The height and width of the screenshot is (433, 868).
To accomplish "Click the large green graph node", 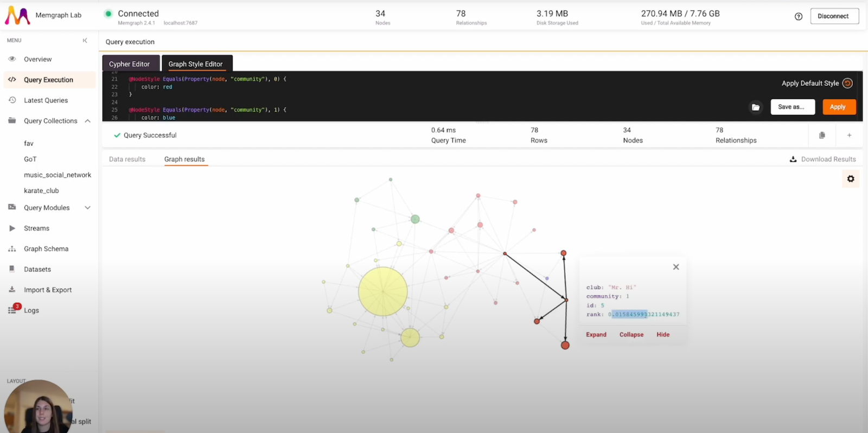I will pos(415,219).
